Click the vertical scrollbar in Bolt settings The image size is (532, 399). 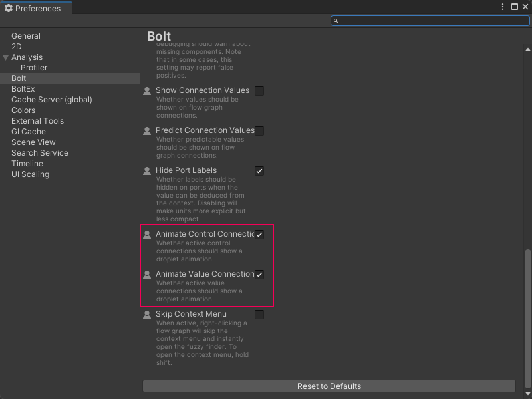[x=528, y=313]
